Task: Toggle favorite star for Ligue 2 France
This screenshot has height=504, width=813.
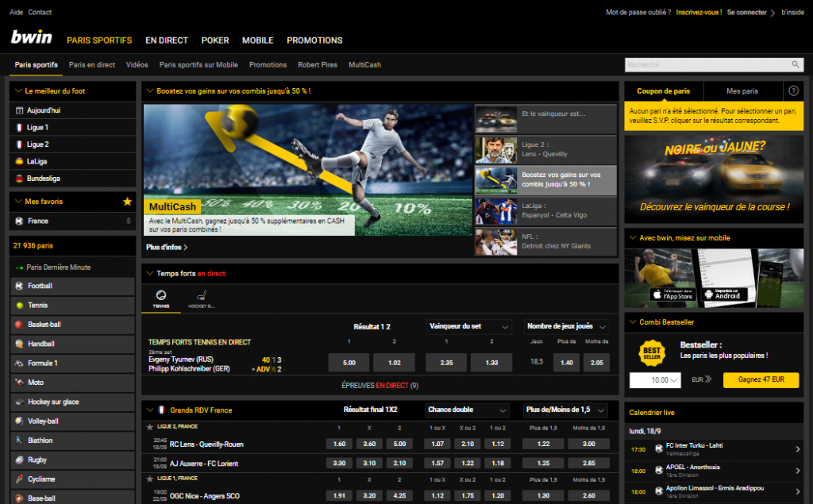Action: tap(150, 427)
